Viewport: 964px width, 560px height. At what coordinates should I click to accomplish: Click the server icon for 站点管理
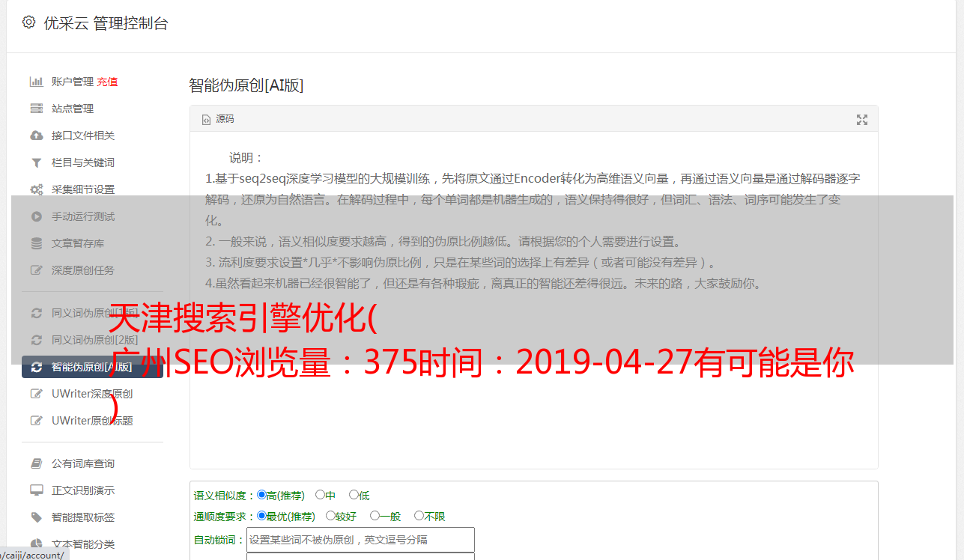click(x=36, y=109)
